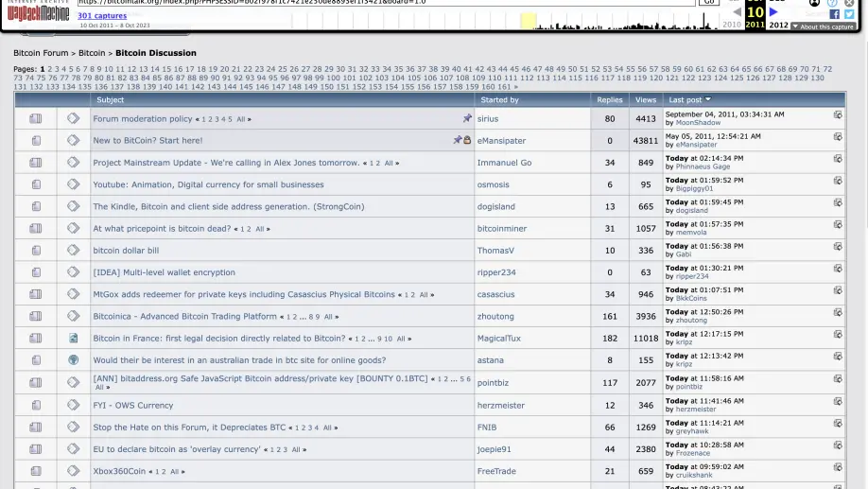Share capture on Twitter icon

click(x=849, y=14)
